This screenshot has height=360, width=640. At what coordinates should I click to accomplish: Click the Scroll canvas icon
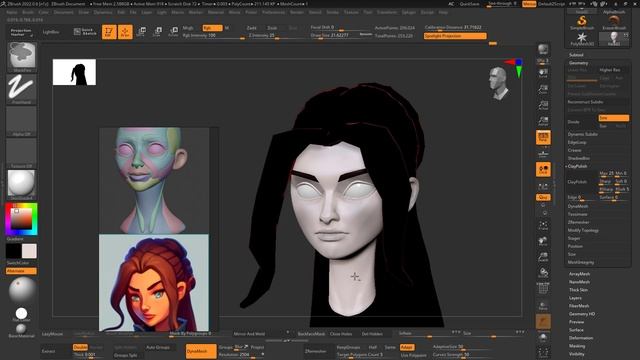pos(543,73)
